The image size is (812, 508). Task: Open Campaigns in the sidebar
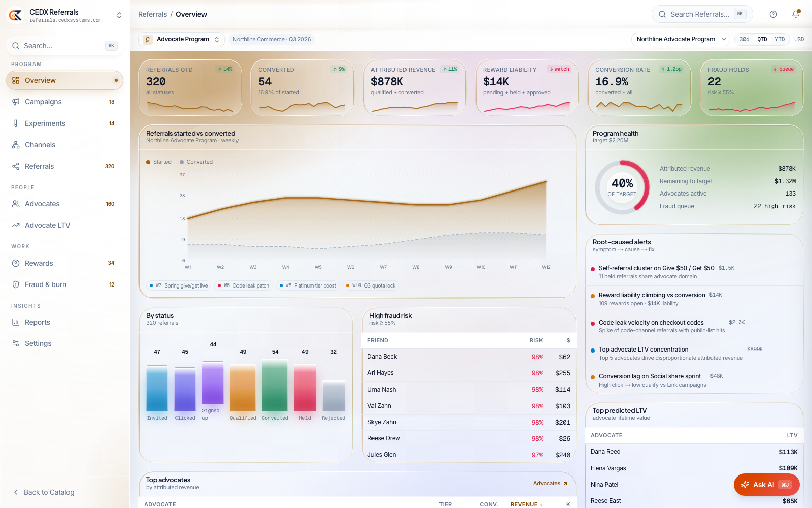[64, 102]
